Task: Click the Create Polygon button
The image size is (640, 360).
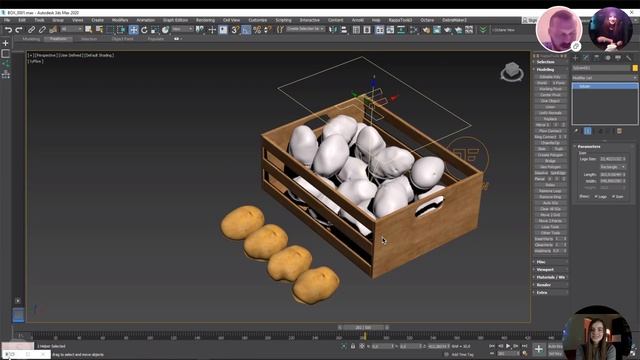Action: pyautogui.click(x=550, y=155)
